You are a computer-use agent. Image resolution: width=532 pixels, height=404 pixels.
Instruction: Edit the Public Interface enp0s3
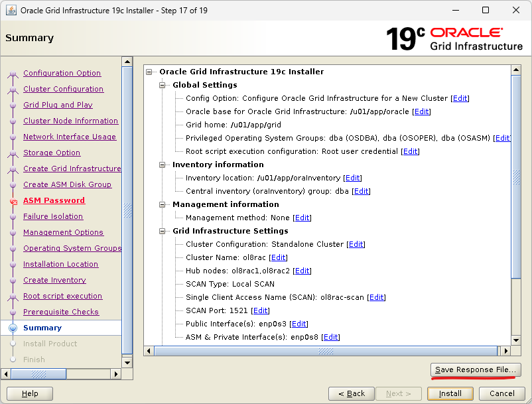[x=299, y=324]
